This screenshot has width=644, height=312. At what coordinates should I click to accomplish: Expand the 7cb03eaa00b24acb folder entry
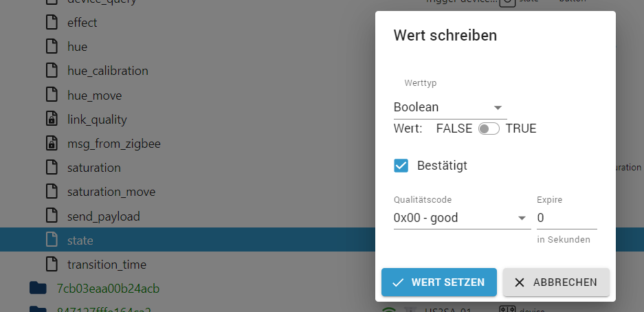tap(108, 289)
